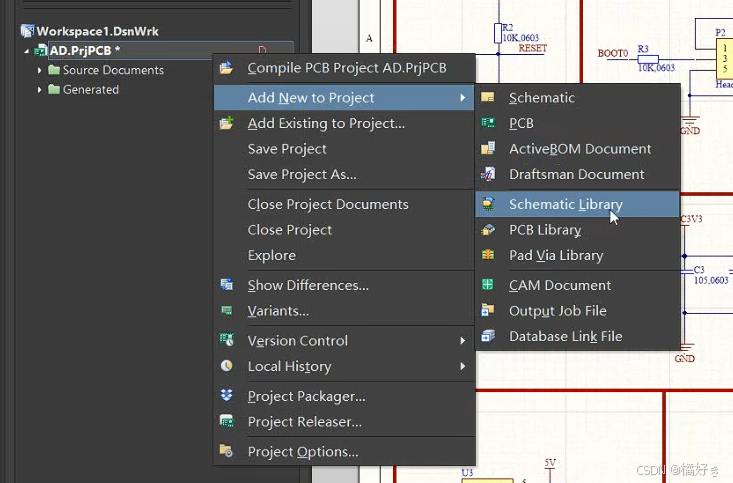Click the Local History clock icon
The height and width of the screenshot is (483, 733).
(x=226, y=366)
